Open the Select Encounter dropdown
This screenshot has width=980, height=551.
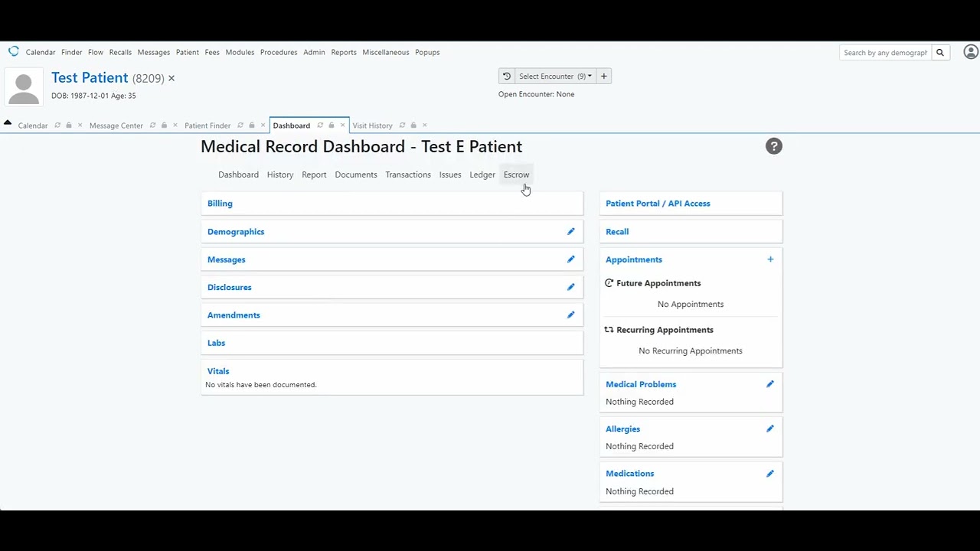(x=554, y=77)
